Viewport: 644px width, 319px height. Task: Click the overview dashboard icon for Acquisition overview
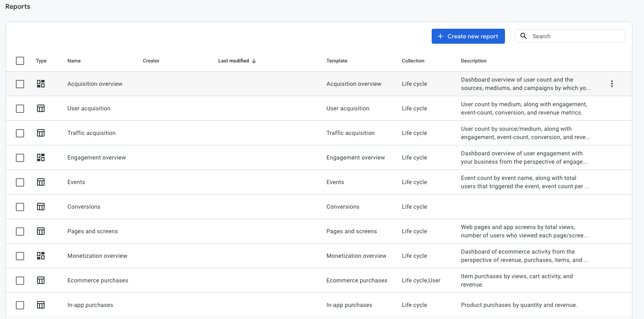[x=41, y=84]
